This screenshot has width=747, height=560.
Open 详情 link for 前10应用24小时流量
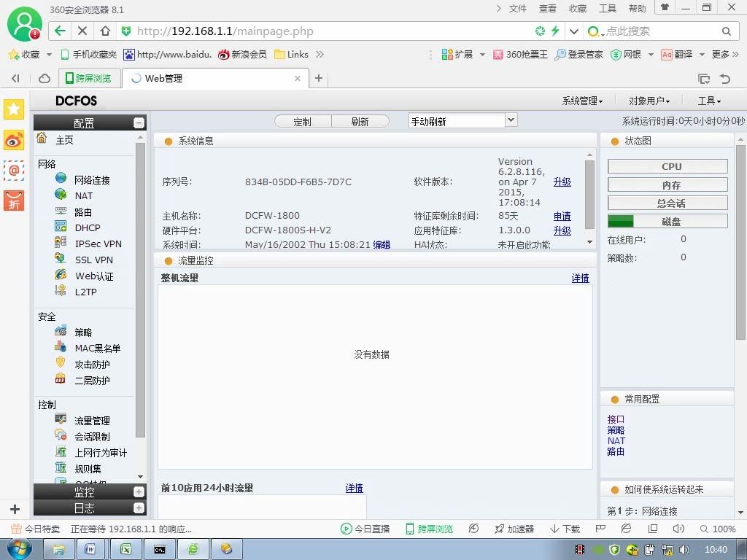[x=354, y=488]
